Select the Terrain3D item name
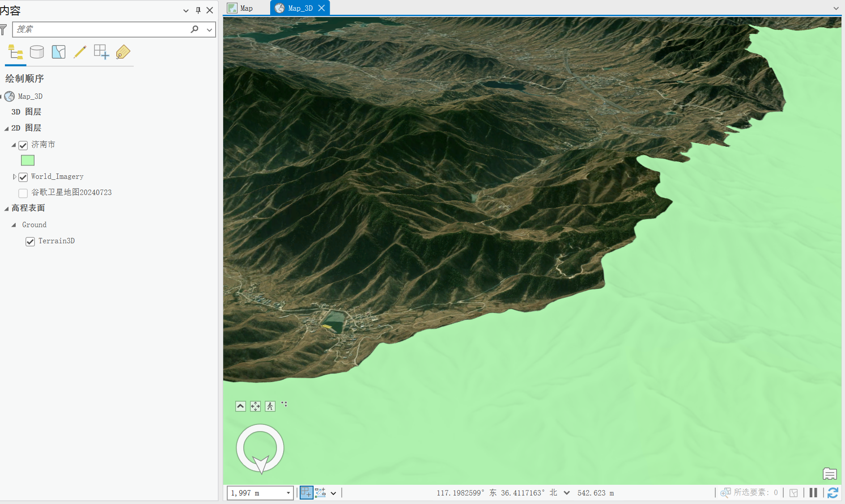845x504 pixels. click(56, 241)
